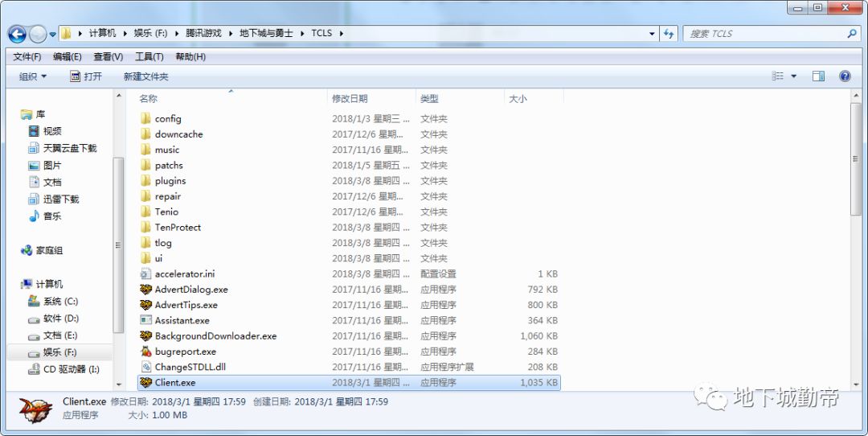Viewport: 868px width, 436px height.
Task: Select Client.exe file name
Action: pyautogui.click(x=175, y=382)
